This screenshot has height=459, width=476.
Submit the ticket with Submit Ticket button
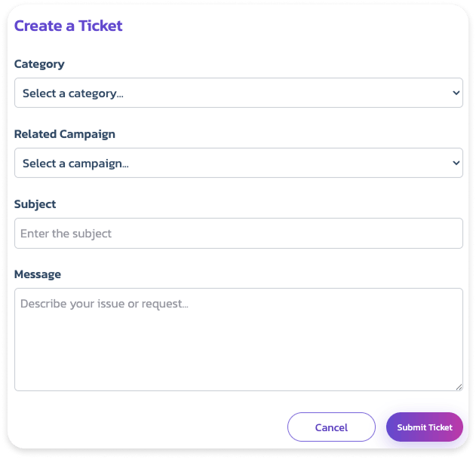(425, 427)
